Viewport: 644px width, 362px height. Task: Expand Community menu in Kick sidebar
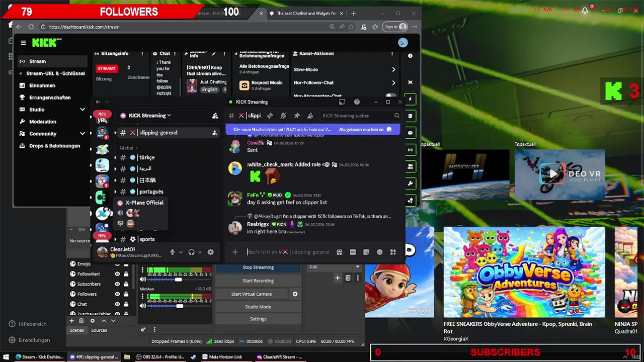coord(83,134)
